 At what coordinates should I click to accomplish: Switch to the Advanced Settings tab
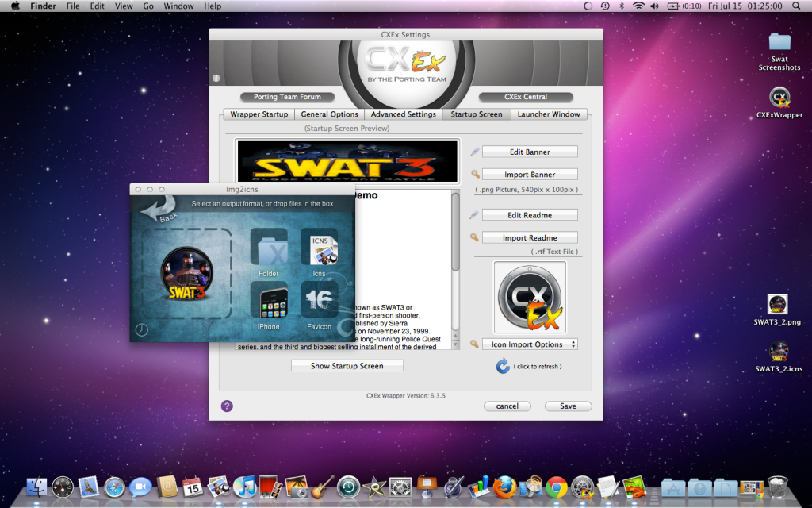point(404,114)
